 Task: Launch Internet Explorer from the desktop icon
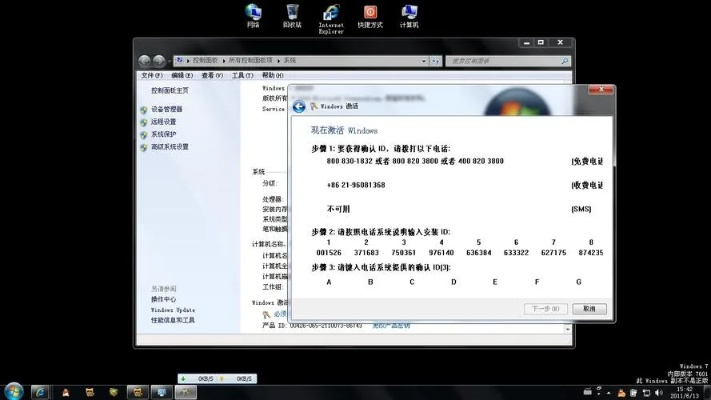point(331,14)
